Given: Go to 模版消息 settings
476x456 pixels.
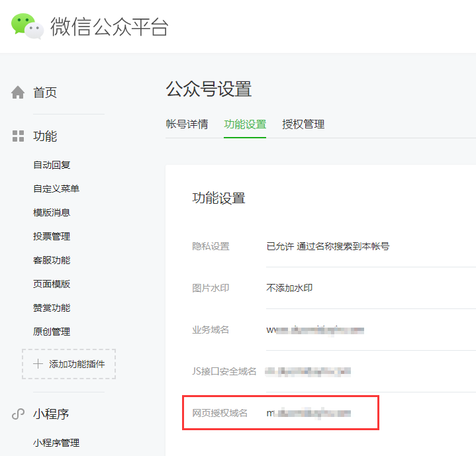Looking at the screenshot, I should 52,212.
